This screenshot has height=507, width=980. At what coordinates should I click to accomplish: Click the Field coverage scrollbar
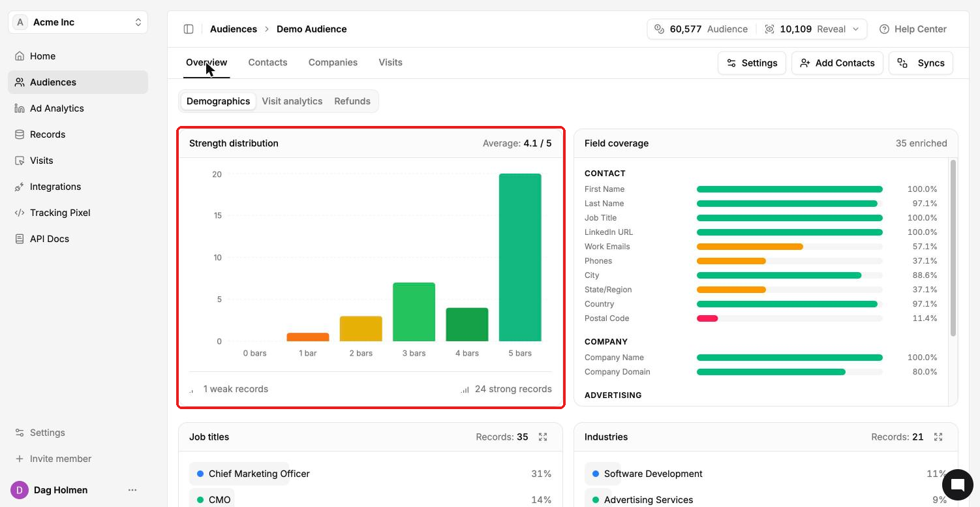(953, 248)
